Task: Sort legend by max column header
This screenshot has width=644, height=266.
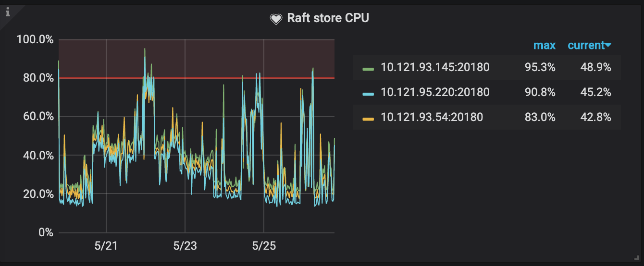Action: 545,46
